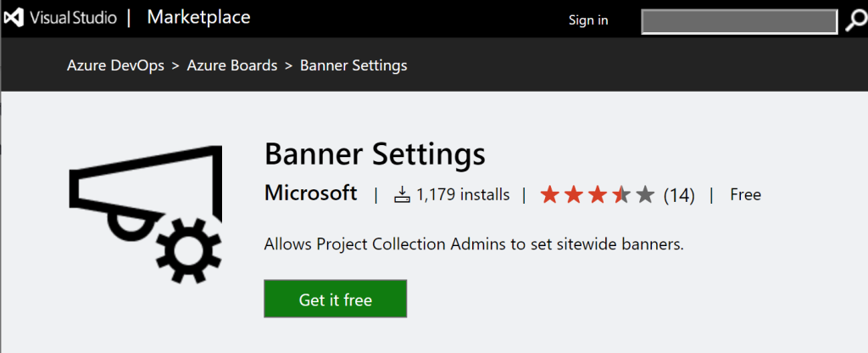The width and height of the screenshot is (868, 353).
Task: Go to Azure DevOps breadcrumb
Action: pos(115,65)
